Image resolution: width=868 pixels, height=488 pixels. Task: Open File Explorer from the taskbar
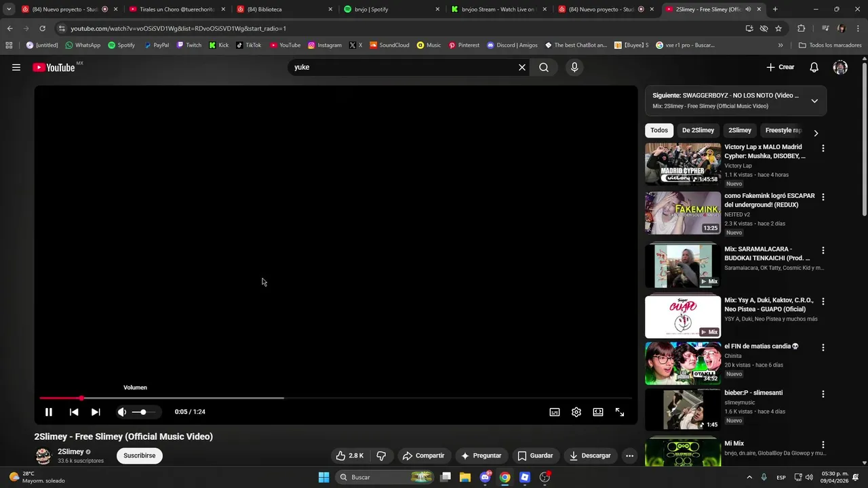465,477
